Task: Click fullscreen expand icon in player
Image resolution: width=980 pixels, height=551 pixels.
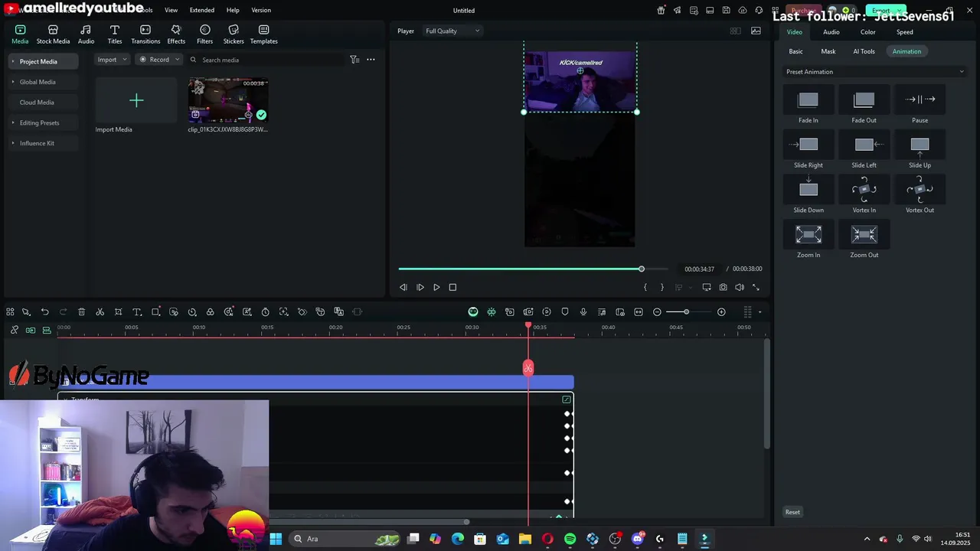Action: coord(756,287)
